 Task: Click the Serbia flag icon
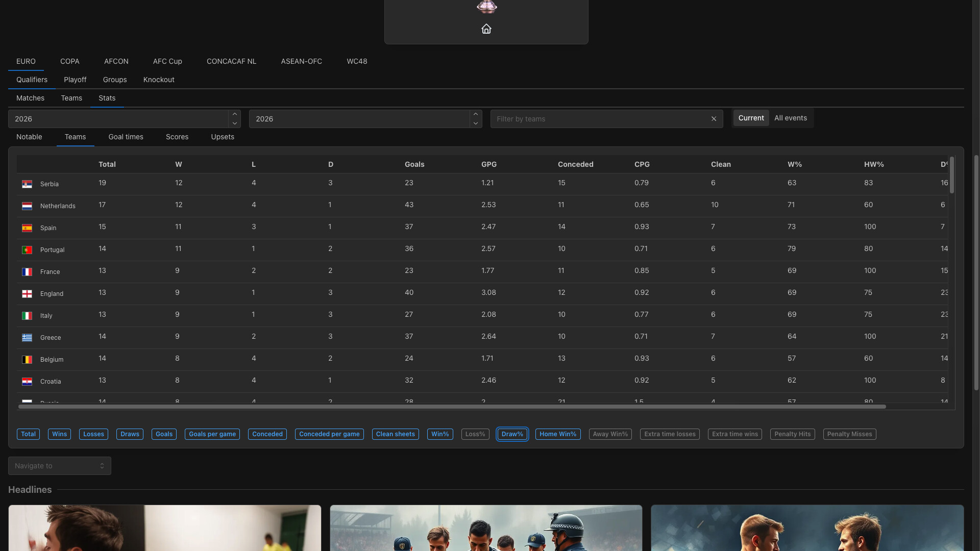coord(27,184)
